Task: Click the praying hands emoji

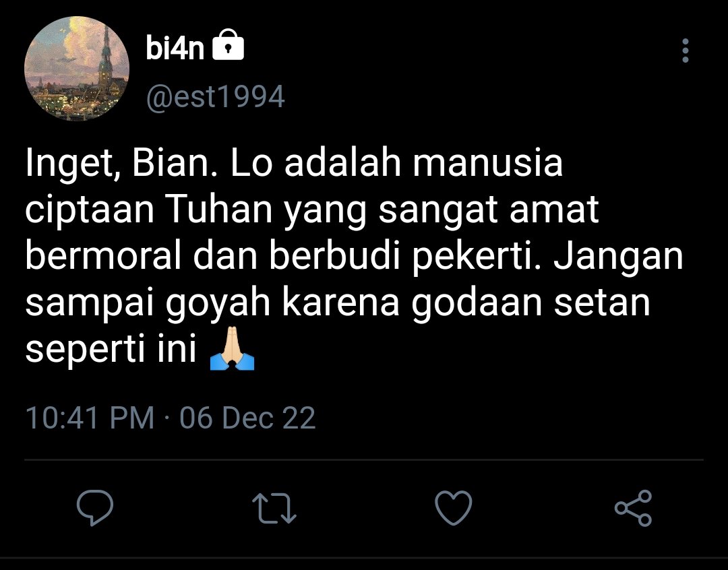Action: (232, 348)
